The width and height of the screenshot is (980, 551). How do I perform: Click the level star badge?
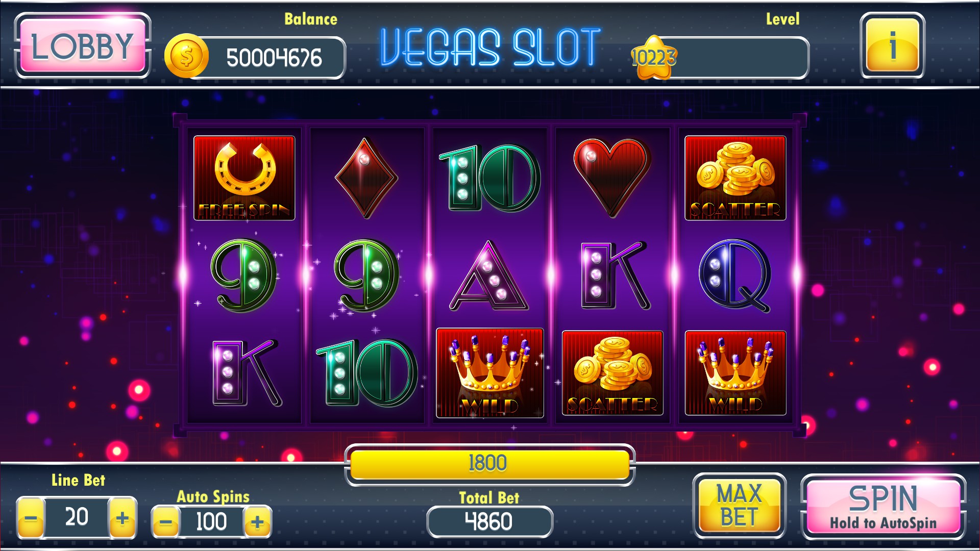(654, 58)
